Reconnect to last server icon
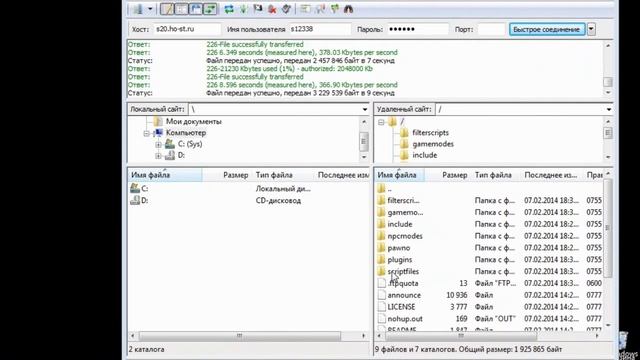The image size is (640, 360). tap(286, 9)
